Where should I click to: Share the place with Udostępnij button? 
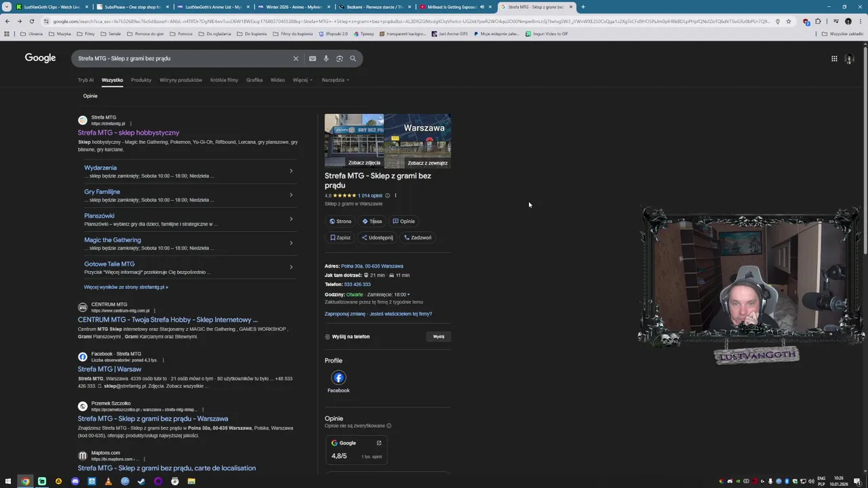point(377,238)
